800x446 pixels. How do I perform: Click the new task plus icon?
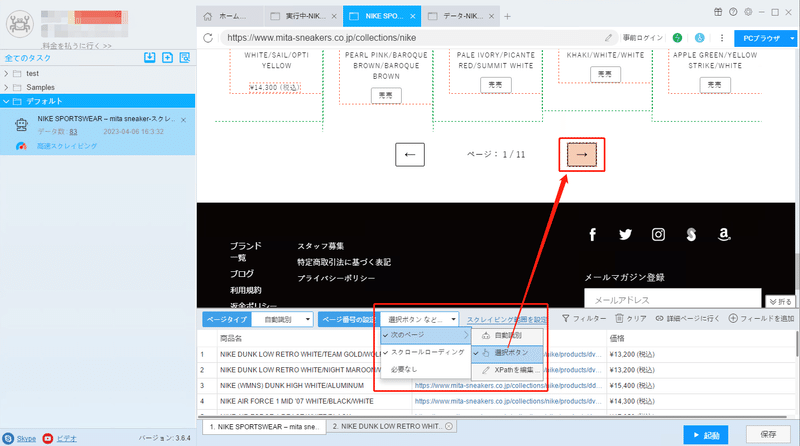click(167, 58)
